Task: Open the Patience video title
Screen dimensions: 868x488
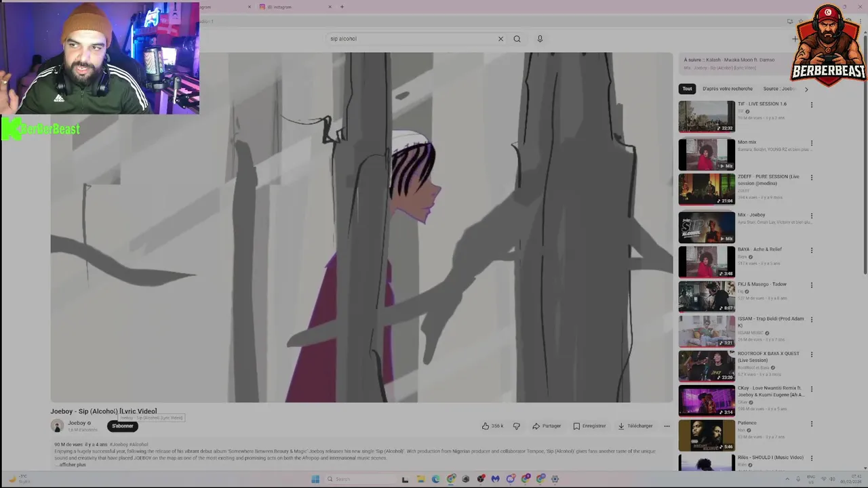Action: coord(747,423)
